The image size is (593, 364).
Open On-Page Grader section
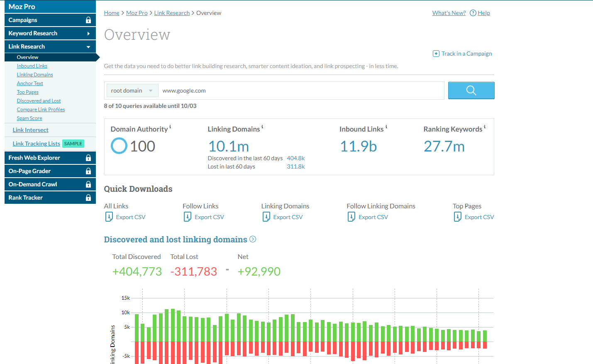pyautogui.click(x=50, y=171)
